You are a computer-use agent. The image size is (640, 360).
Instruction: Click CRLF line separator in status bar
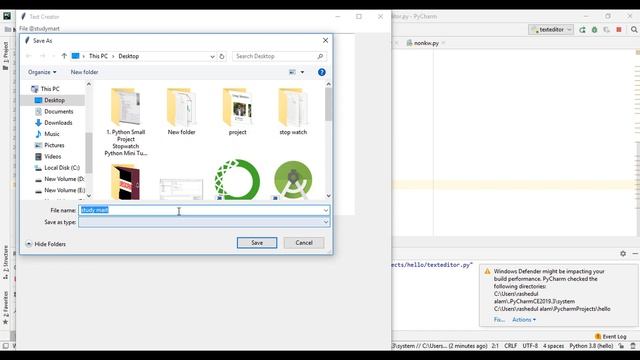(510, 346)
